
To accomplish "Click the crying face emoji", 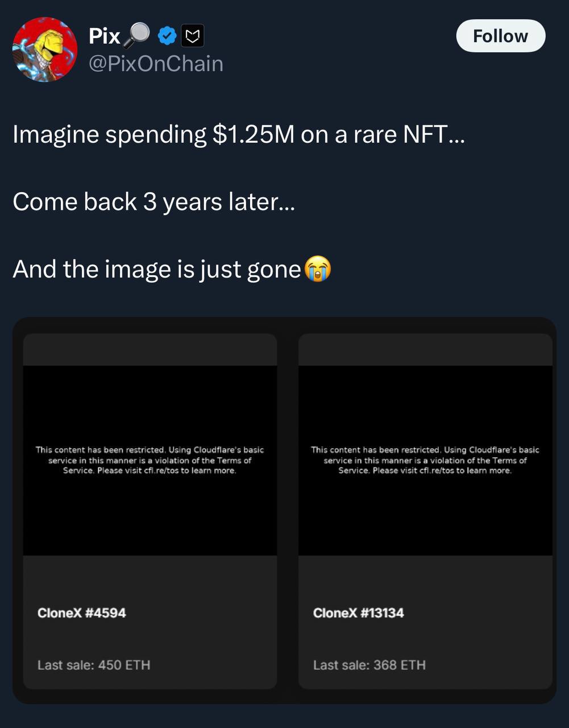I will pyautogui.click(x=318, y=269).
